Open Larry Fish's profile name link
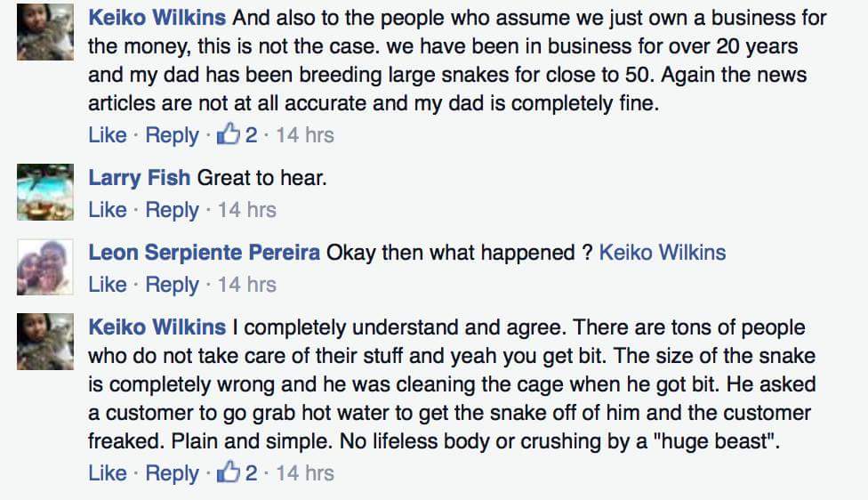This screenshot has height=500, width=868. tap(140, 178)
